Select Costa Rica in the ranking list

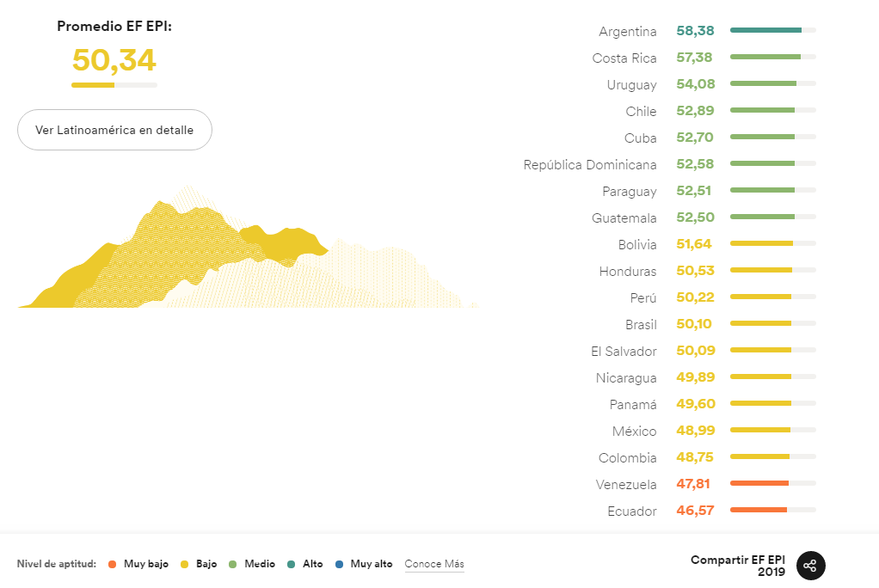(x=624, y=58)
